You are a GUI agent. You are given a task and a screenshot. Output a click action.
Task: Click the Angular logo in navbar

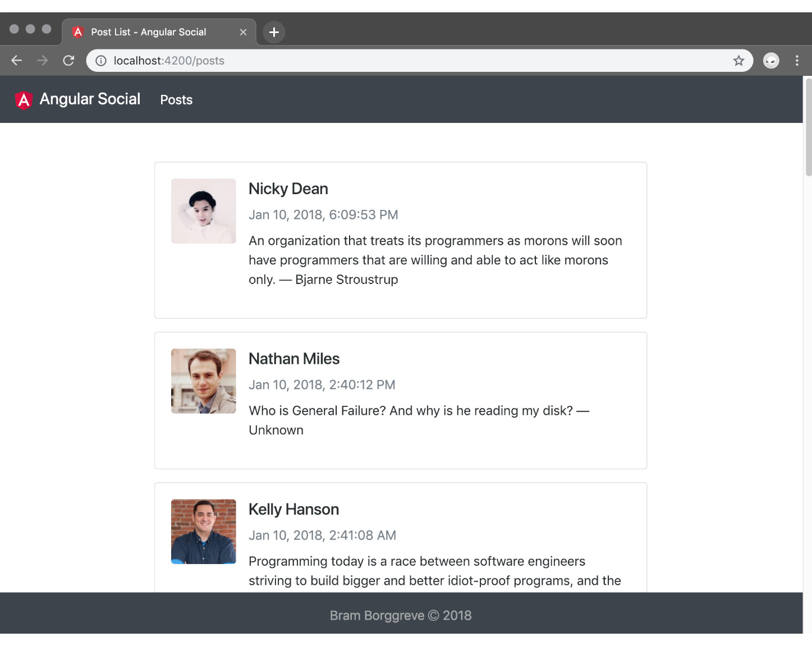pyautogui.click(x=24, y=100)
